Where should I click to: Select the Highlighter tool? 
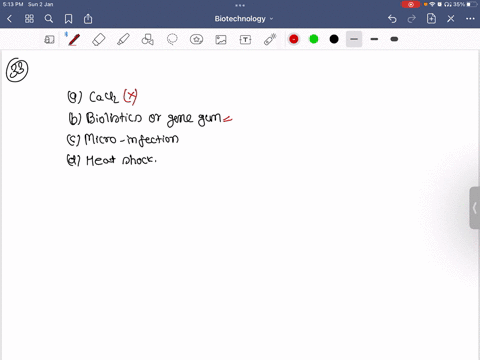[x=123, y=39]
